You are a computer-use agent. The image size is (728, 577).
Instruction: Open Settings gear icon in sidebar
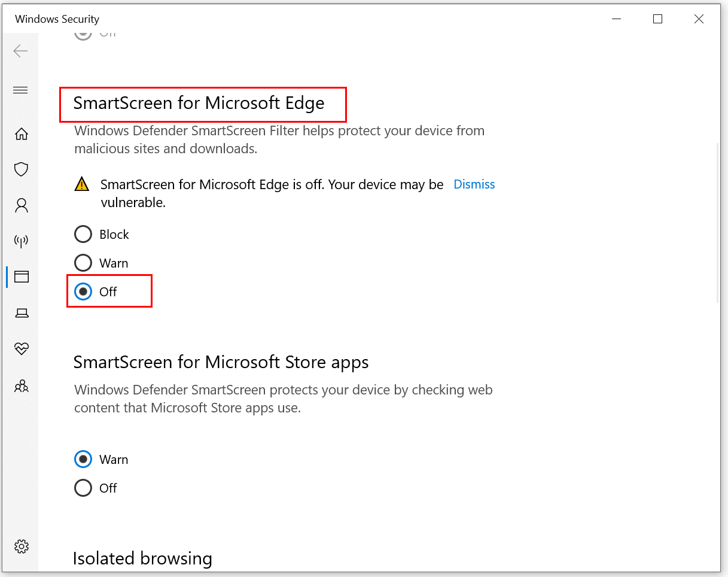click(x=22, y=546)
